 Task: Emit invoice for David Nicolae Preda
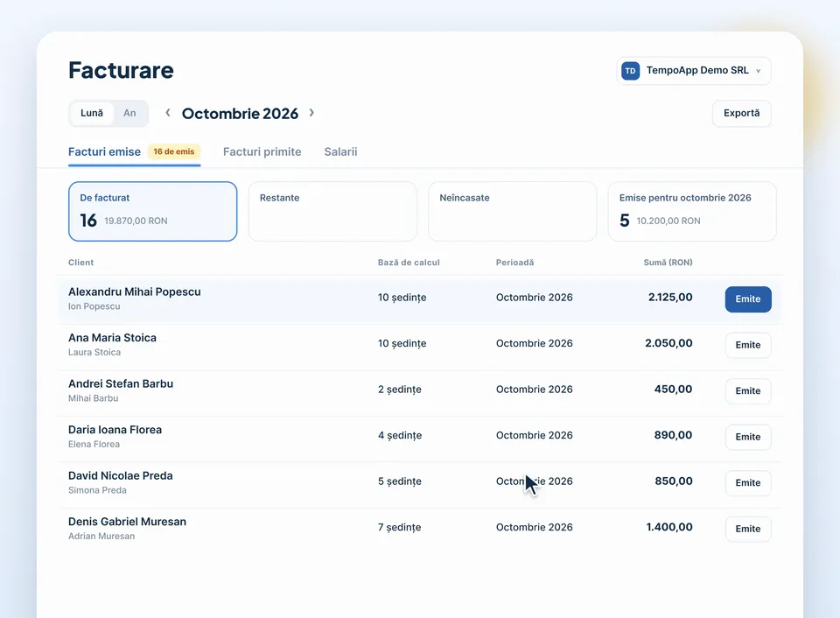tap(748, 483)
